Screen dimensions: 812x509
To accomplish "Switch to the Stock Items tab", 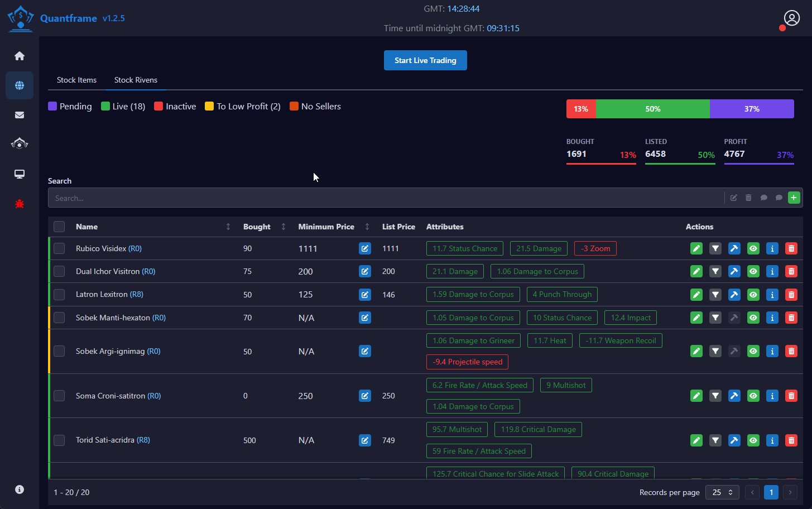I will pyautogui.click(x=76, y=80).
